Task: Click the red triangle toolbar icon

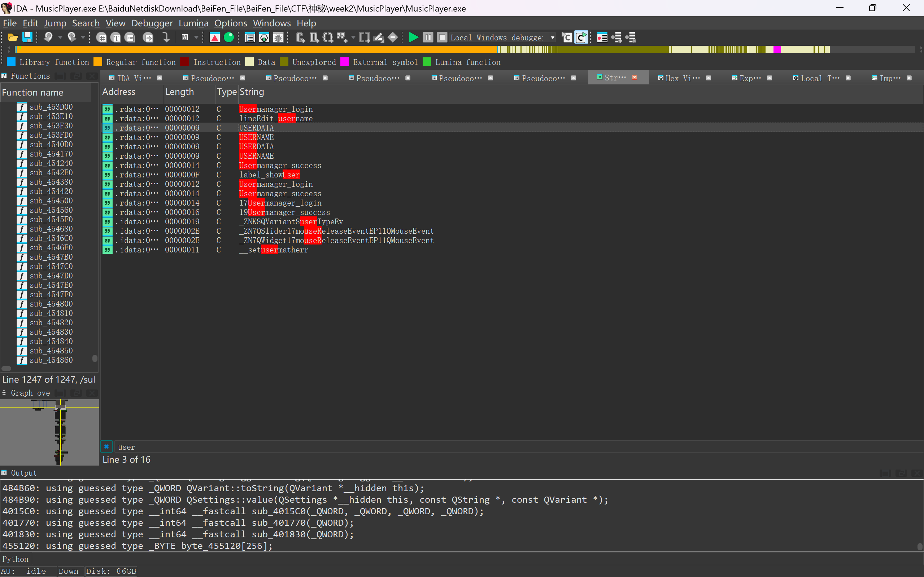Action: click(215, 38)
